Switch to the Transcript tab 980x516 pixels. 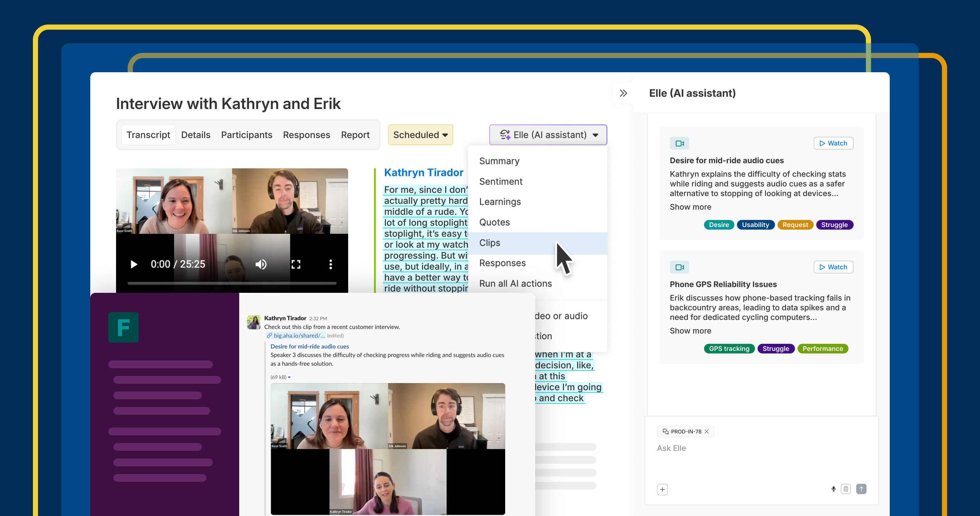point(148,135)
